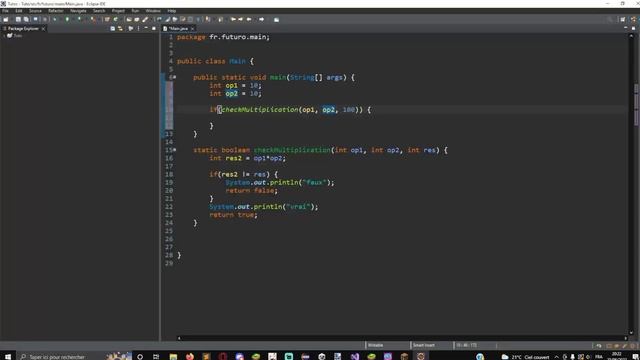The width and height of the screenshot is (640, 360).
Task: Click the Open Perspective icon
Action: pos(623,19)
